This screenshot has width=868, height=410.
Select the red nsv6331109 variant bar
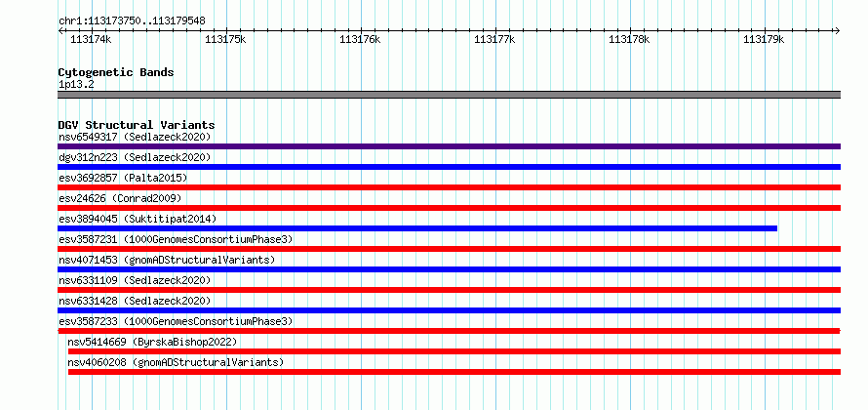click(x=449, y=290)
